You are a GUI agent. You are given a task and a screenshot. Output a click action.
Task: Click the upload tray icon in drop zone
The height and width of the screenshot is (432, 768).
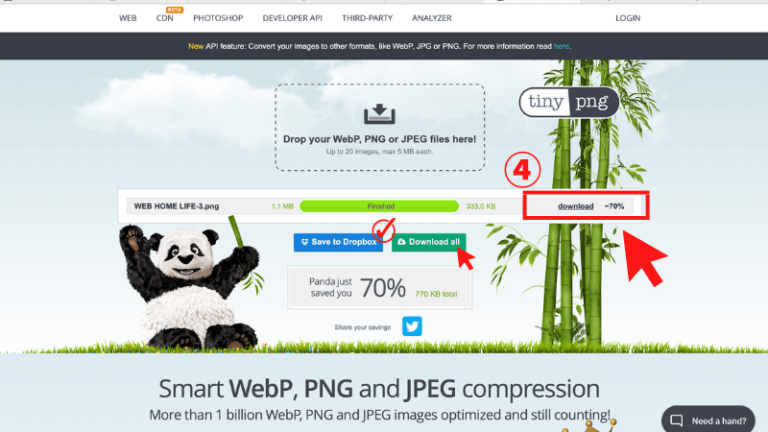coord(379,114)
